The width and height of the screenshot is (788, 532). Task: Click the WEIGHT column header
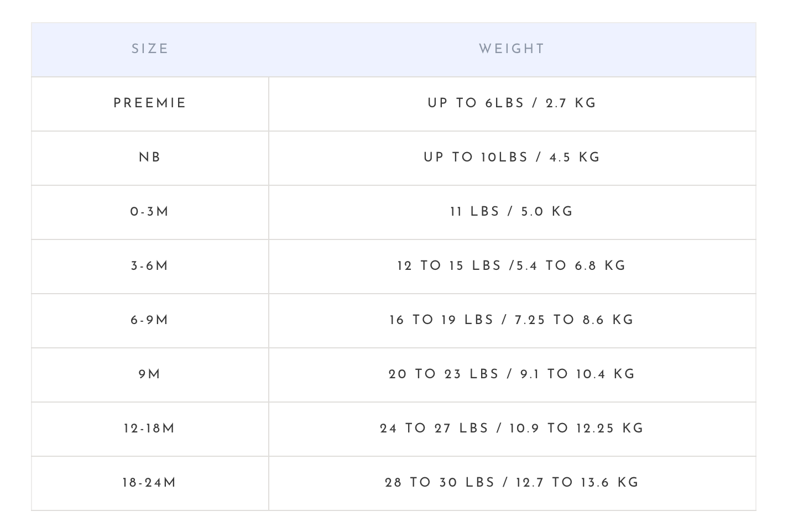point(512,49)
